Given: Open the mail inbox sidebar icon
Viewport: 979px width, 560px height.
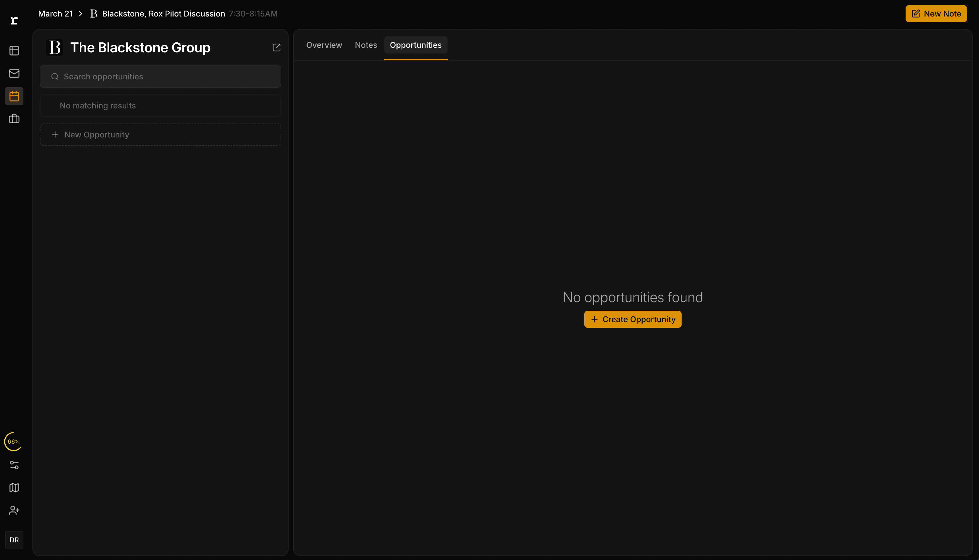Looking at the screenshot, I should (14, 73).
